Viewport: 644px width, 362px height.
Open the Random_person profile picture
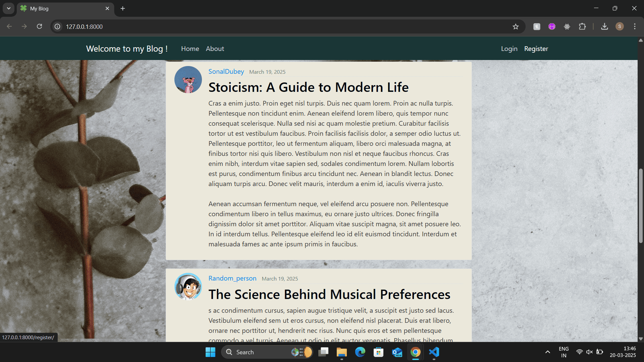tap(188, 287)
